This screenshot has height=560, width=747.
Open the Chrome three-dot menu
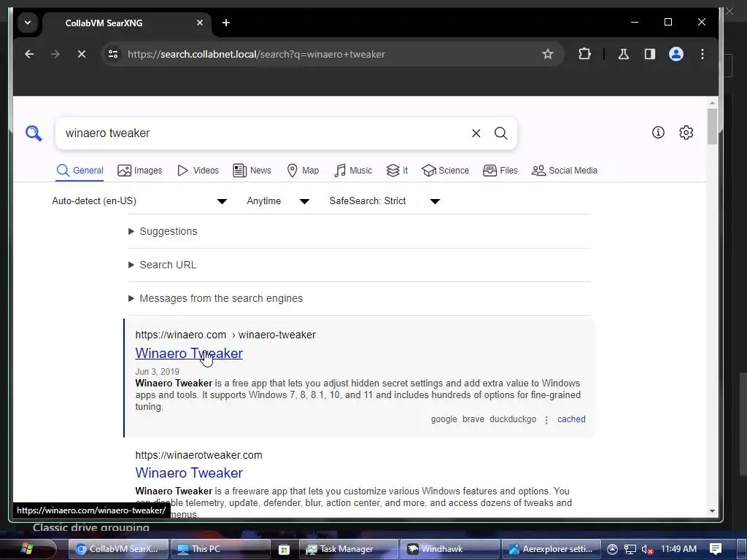pyautogui.click(x=703, y=54)
